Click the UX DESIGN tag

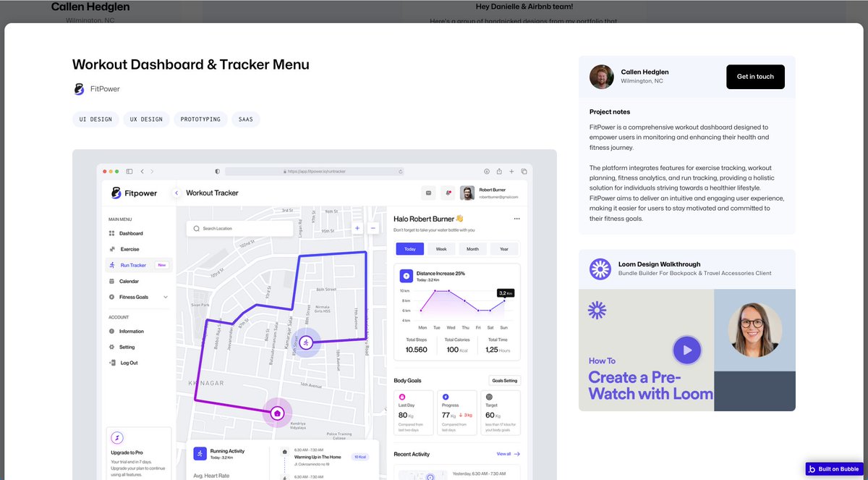coord(146,119)
